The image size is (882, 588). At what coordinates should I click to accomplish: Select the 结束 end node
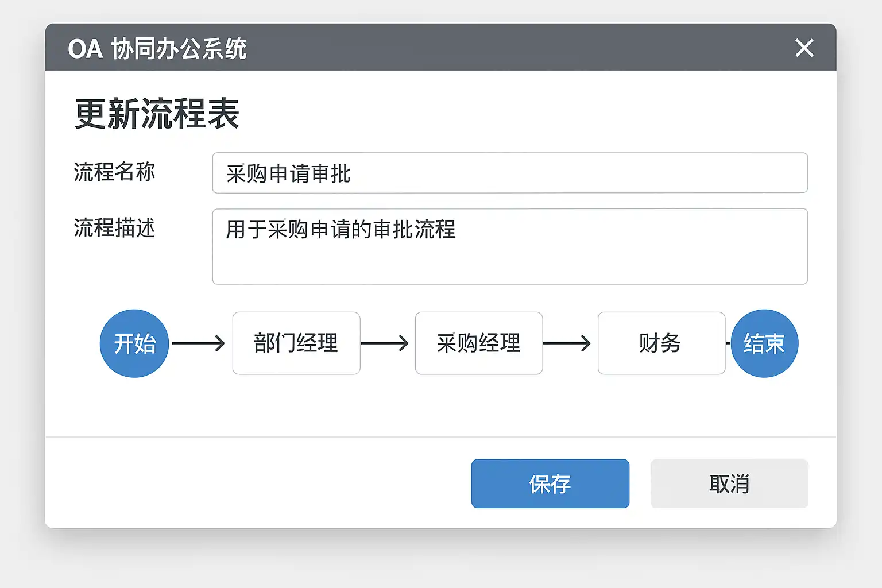click(x=764, y=343)
